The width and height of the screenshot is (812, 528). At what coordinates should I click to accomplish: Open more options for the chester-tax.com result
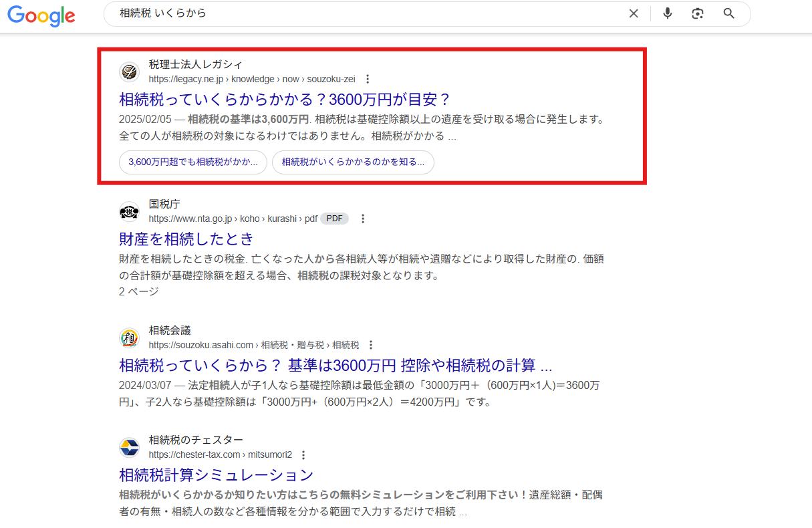[303, 454]
